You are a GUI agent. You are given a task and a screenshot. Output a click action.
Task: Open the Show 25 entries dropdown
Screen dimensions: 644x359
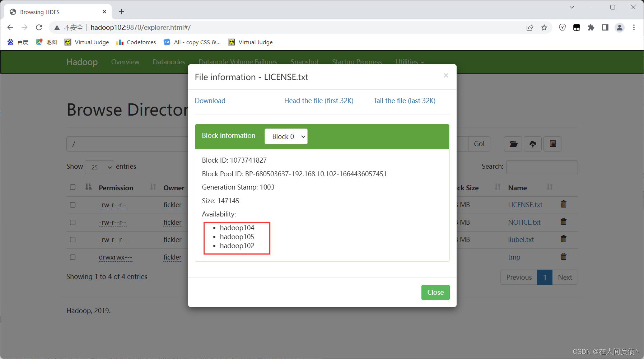point(99,167)
